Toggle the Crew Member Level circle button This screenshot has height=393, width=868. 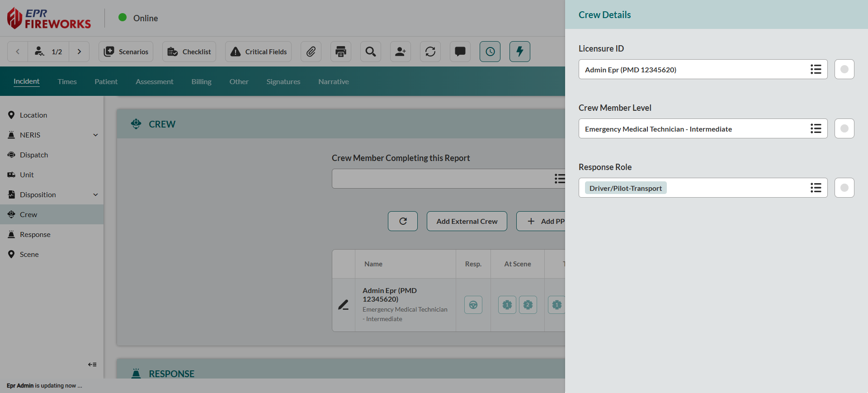coord(844,128)
